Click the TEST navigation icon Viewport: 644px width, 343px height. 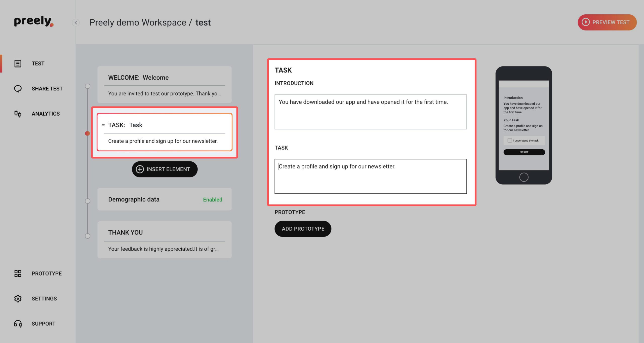pyautogui.click(x=17, y=63)
